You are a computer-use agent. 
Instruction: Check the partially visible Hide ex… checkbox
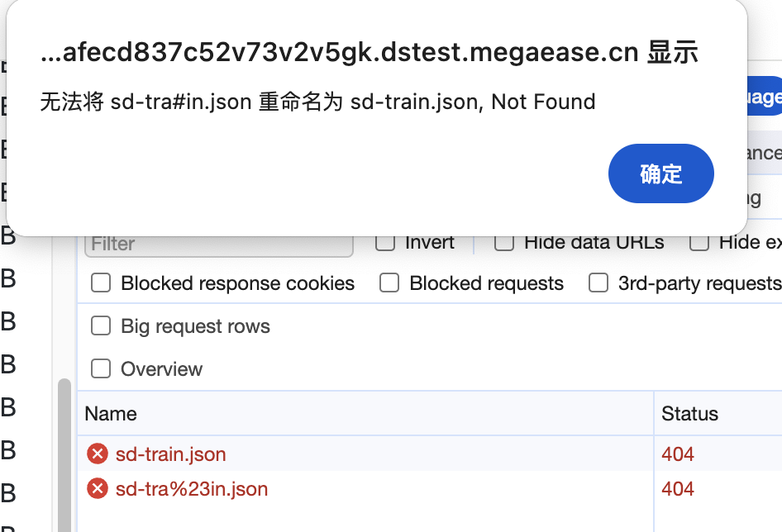[x=699, y=242]
